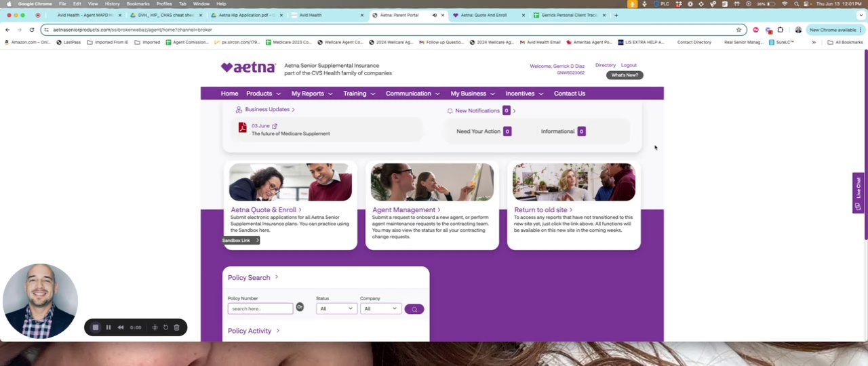Open the Communication dropdown
Screen dimensions: 868x366
[413, 94]
